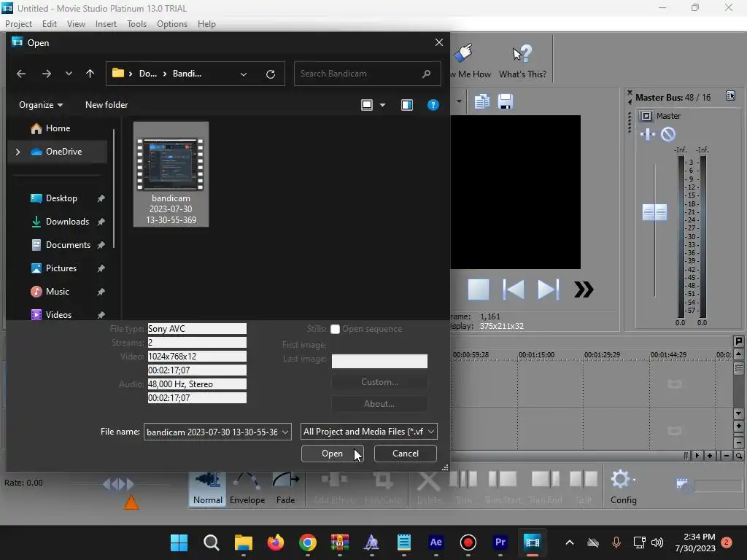Image resolution: width=747 pixels, height=560 pixels.
Task: Go up one folder level
Action: pyautogui.click(x=90, y=74)
